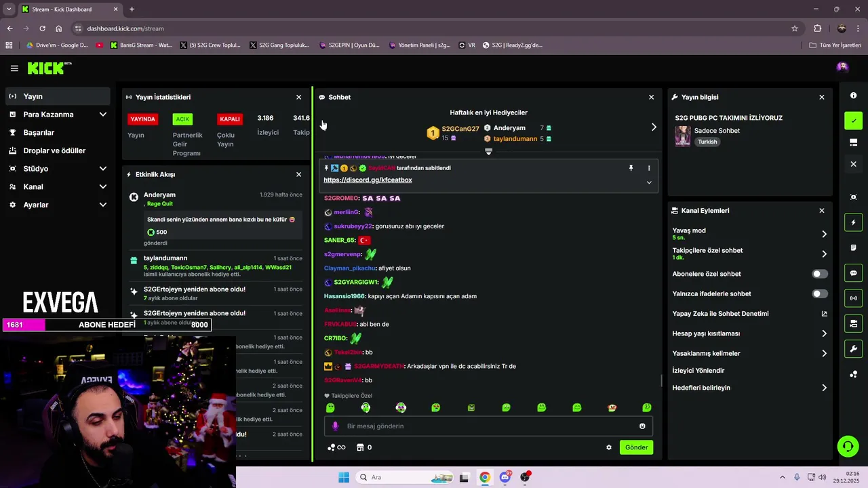Toggle Abonelere özel sohbet switch
868x488 pixels.
point(820,274)
